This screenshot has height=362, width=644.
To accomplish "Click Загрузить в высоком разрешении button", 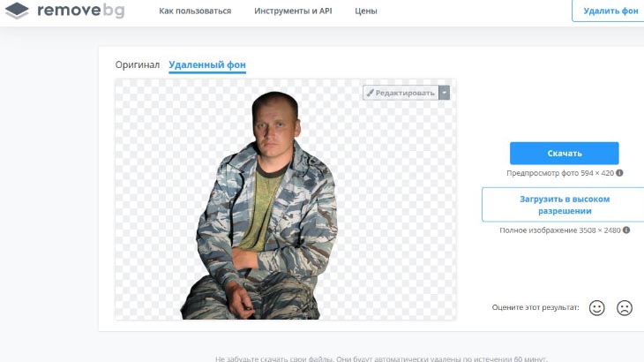I will [564, 205].
